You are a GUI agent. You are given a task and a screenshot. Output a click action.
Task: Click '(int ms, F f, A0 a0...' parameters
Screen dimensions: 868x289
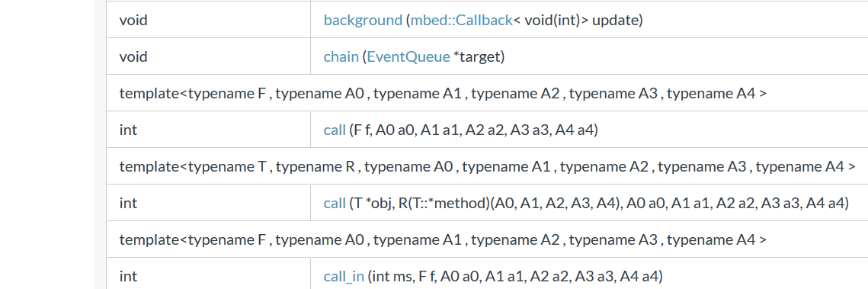(514, 276)
